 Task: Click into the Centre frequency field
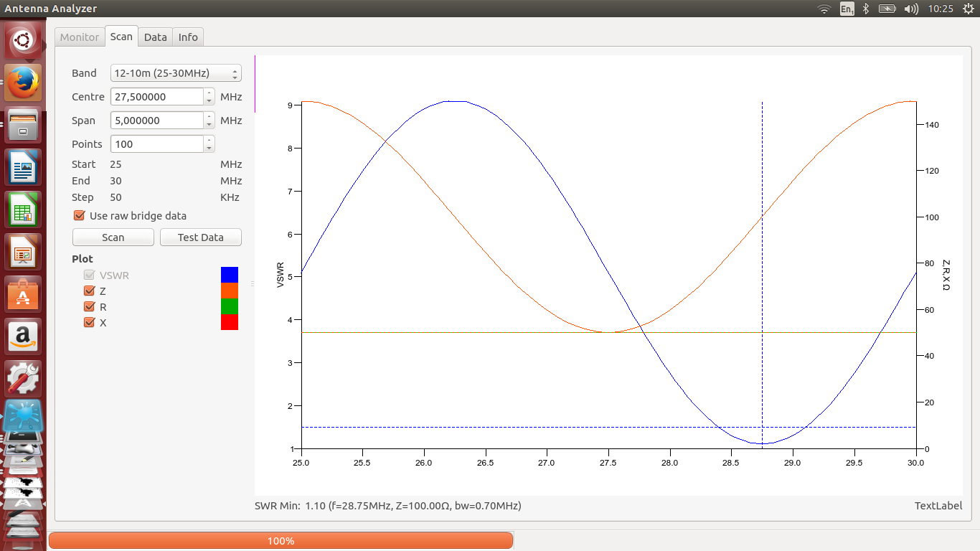(x=157, y=97)
